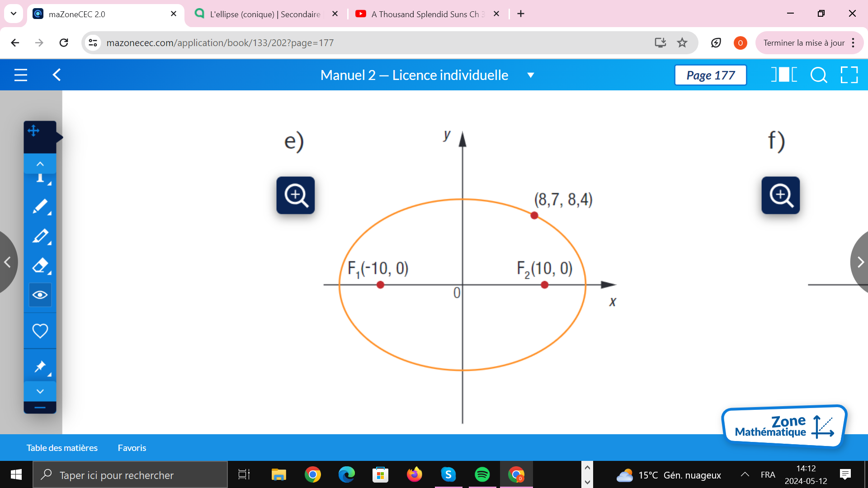Click the Page 177 input field
This screenshot has height=488, width=868.
pyautogui.click(x=710, y=75)
